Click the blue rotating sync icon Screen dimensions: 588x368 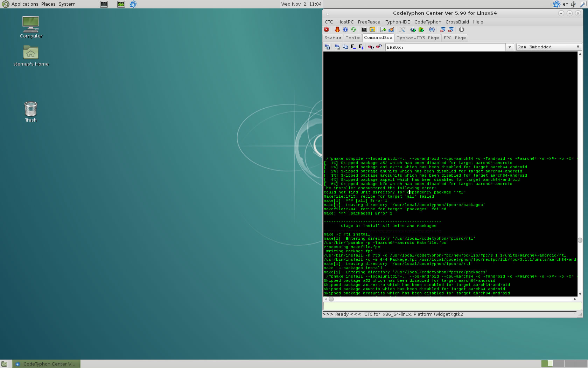(x=432, y=29)
